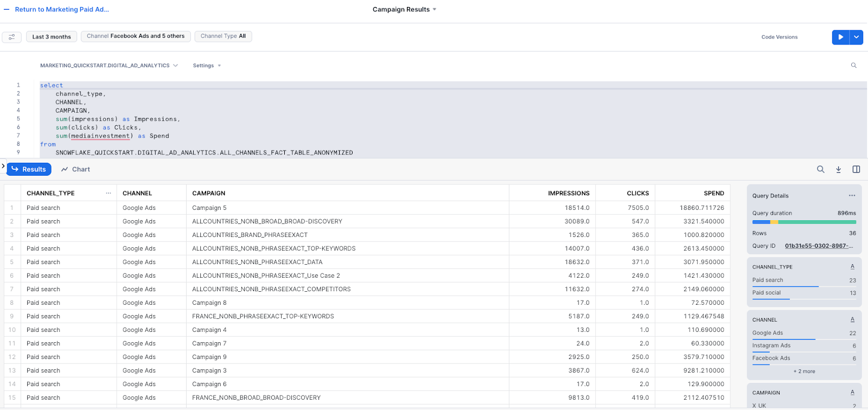Search within the SQL editor
Screen dimensions: 868x410
[853, 66]
